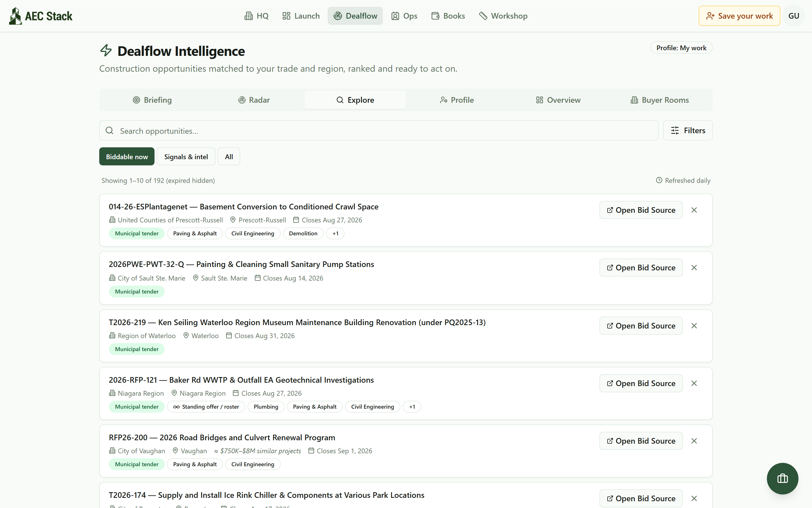Click the Plumbing tag
Screen dimensions: 812x508
tap(266, 406)
